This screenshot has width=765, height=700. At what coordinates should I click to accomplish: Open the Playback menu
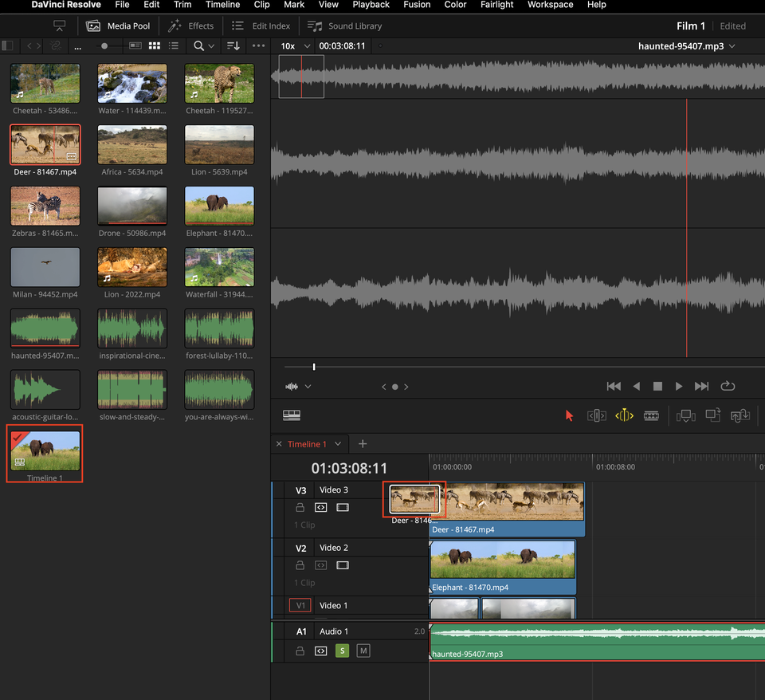tap(371, 5)
